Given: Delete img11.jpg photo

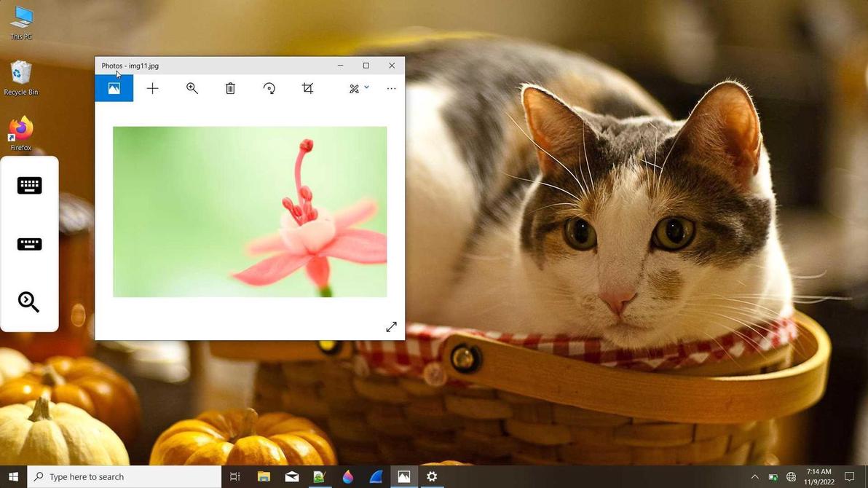Looking at the screenshot, I should click(230, 88).
